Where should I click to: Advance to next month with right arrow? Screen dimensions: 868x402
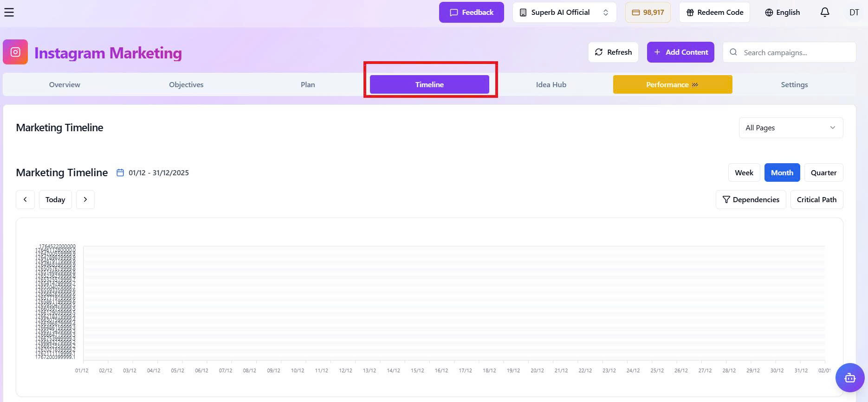point(85,199)
